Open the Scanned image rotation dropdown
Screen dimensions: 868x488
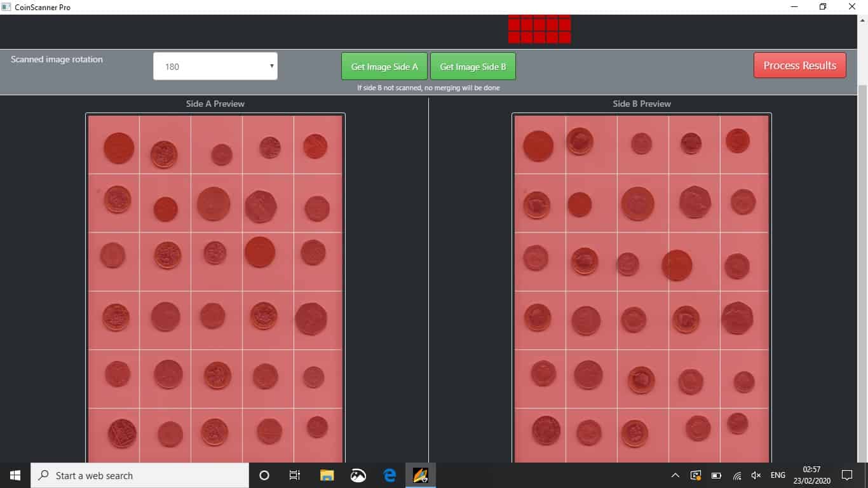(x=215, y=66)
